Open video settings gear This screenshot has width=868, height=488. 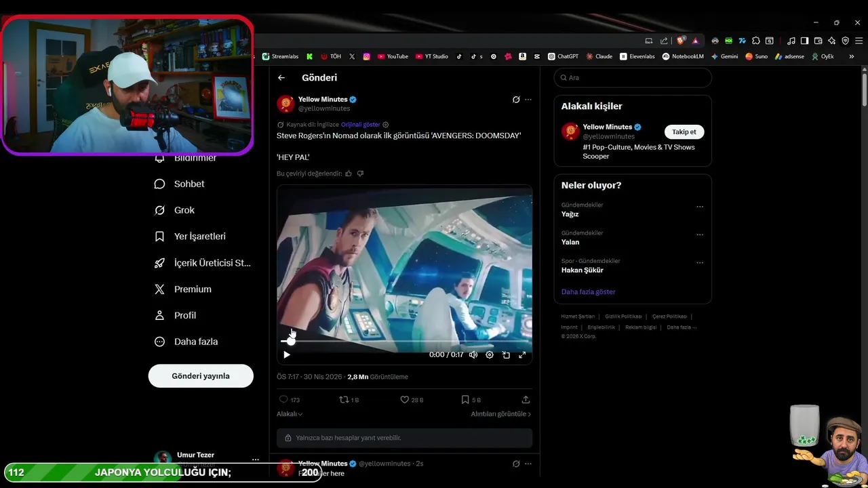coord(490,354)
